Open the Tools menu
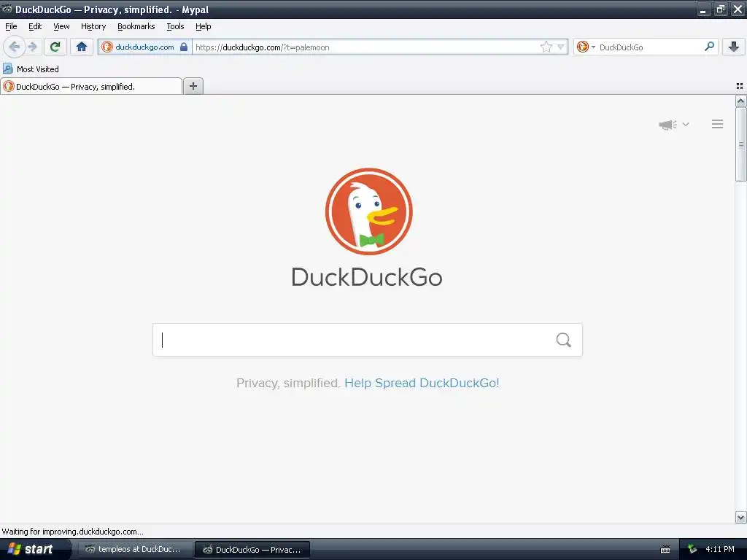Image resolution: width=747 pixels, height=560 pixels. (175, 26)
